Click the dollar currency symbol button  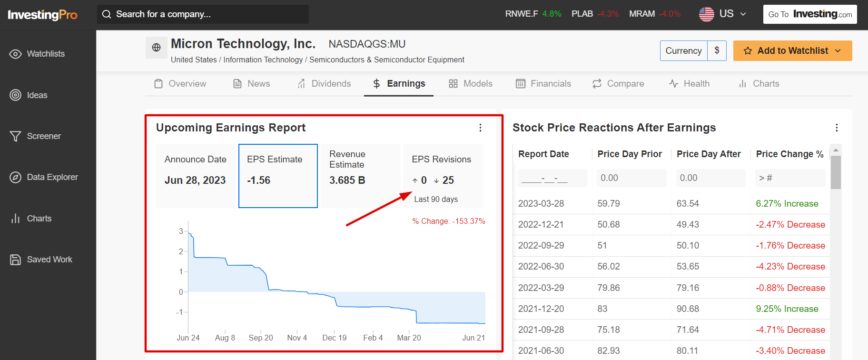717,50
